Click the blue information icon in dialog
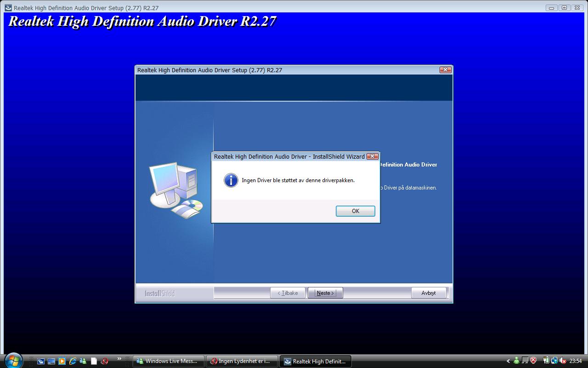Image resolution: width=588 pixels, height=368 pixels. pyautogui.click(x=231, y=180)
